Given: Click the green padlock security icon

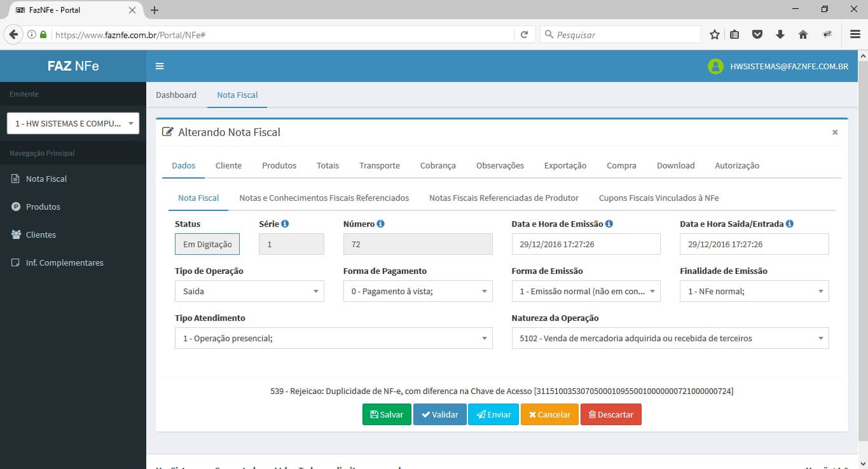Looking at the screenshot, I should pyautogui.click(x=43, y=35).
